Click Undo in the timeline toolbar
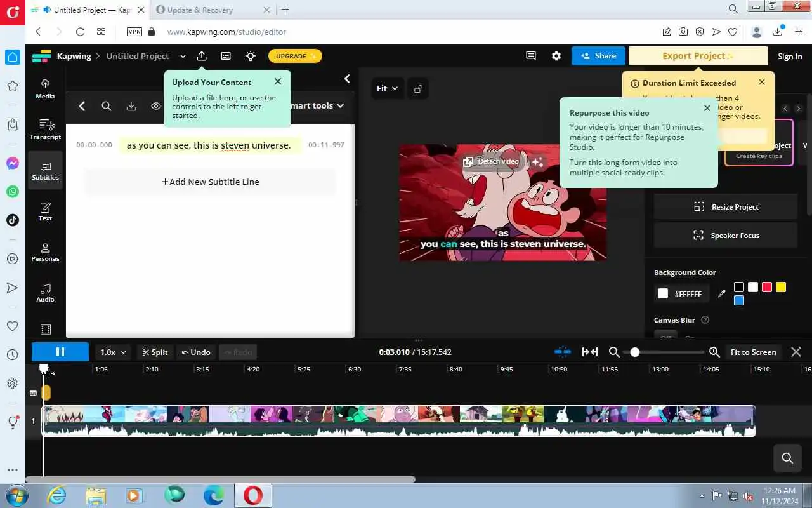 tap(195, 352)
